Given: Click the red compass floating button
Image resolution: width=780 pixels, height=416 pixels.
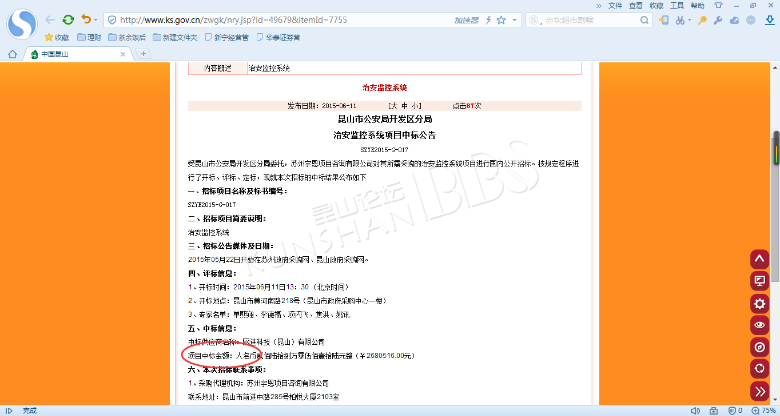Looking at the screenshot, I should pos(760,347).
